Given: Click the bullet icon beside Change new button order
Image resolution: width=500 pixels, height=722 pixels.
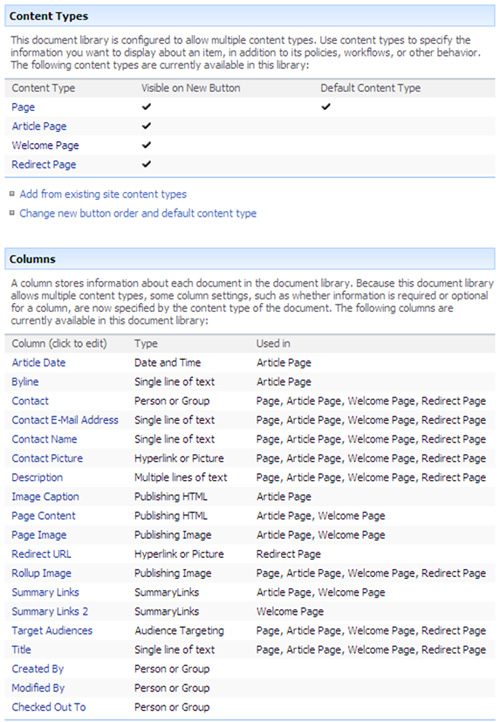Looking at the screenshot, I should click(12, 213).
